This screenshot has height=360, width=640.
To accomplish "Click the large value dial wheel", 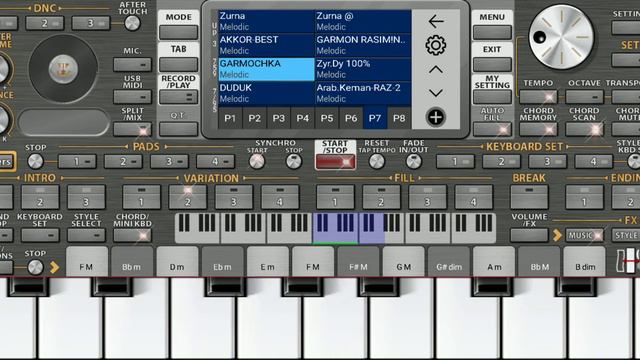I will [561, 37].
